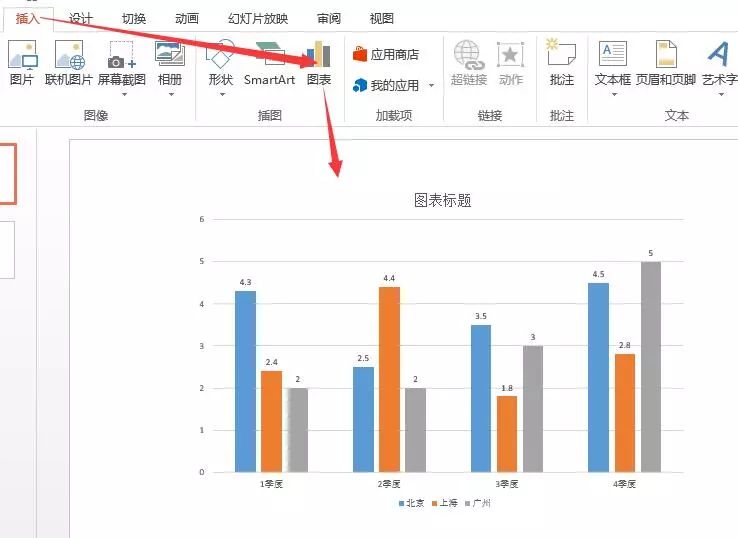Switch to the 动画 tab
The width and height of the screenshot is (738, 538).
coord(187,19)
